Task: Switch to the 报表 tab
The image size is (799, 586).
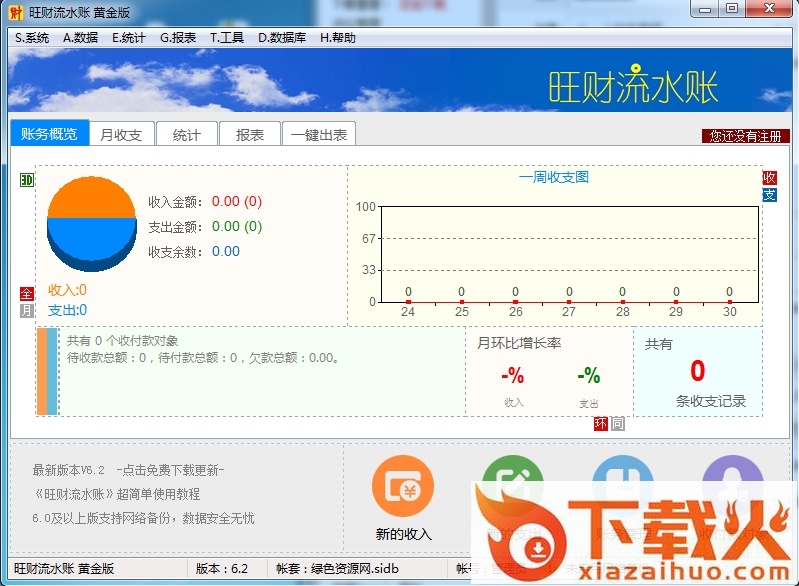Action: pyautogui.click(x=250, y=135)
